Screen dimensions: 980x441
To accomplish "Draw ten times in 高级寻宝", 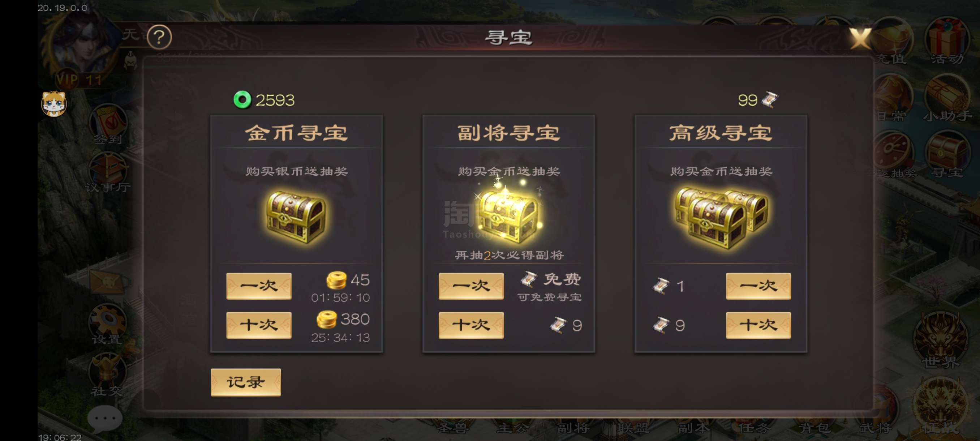I will (x=758, y=325).
